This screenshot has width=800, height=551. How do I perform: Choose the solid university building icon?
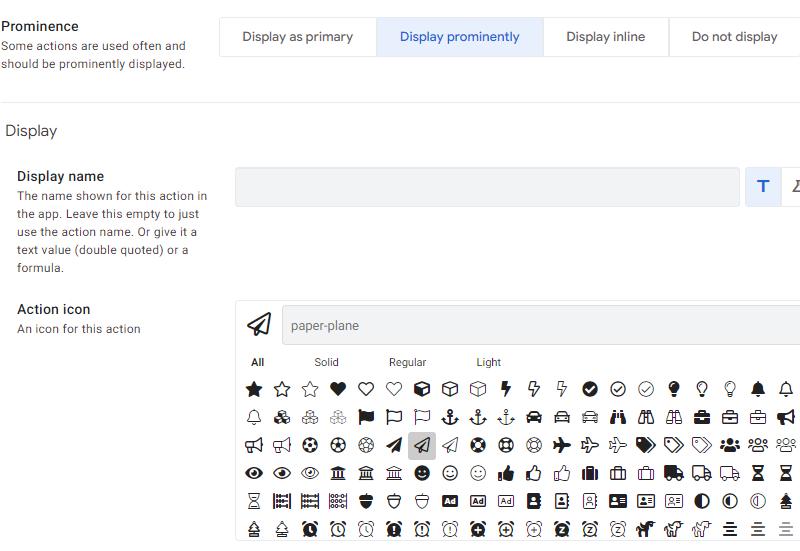[338, 473]
